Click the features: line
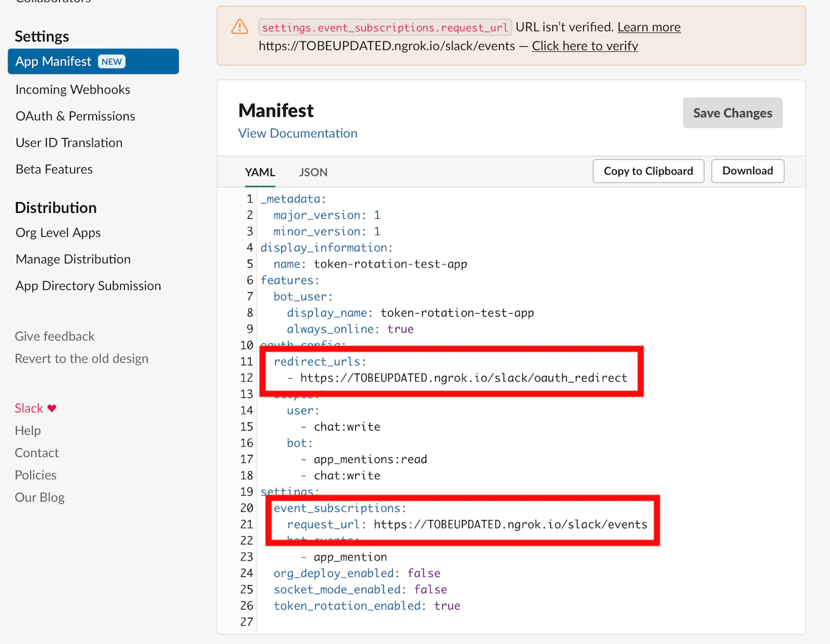This screenshot has width=830, height=644. click(290, 280)
